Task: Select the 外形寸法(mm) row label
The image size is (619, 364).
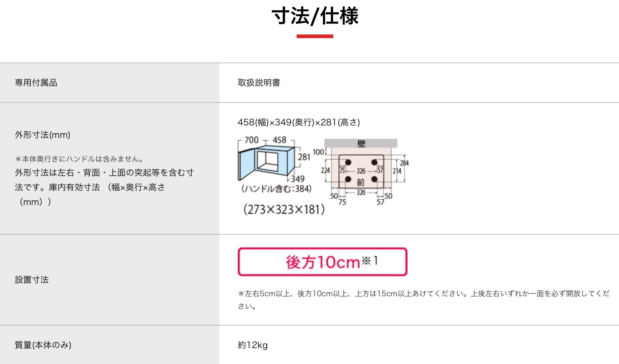Action: pyautogui.click(x=42, y=135)
